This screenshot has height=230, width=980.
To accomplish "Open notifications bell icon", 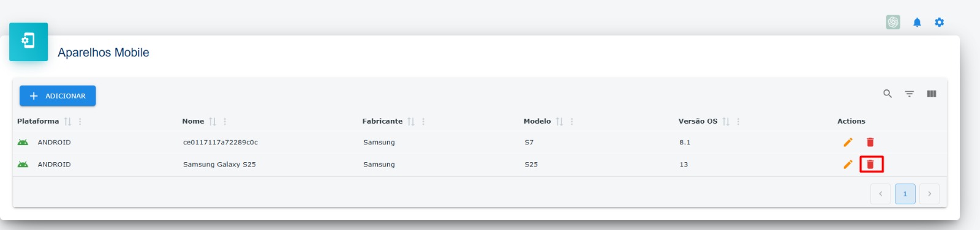I will coord(917,23).
